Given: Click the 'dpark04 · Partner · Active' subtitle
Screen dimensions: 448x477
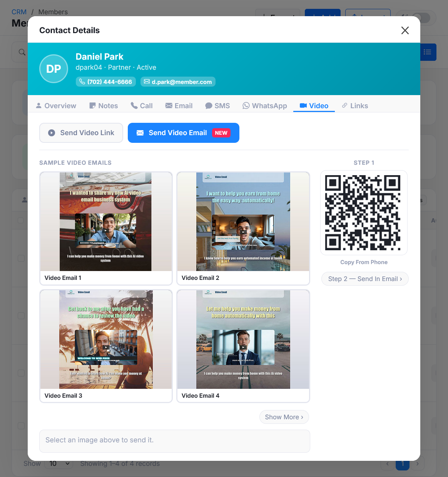Looking at the screenshot, I should coord(116,67).
